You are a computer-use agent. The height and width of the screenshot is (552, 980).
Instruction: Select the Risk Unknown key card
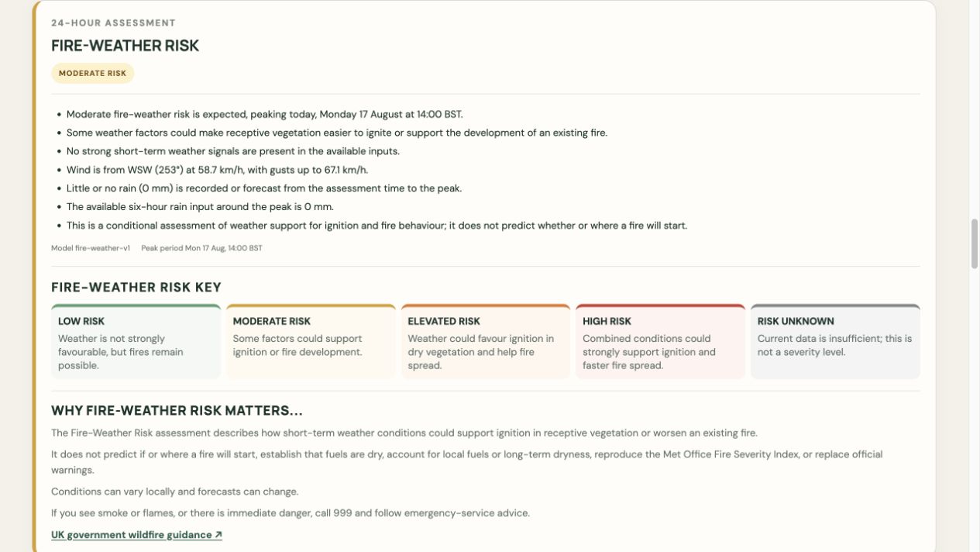click(x=835, y=342)
